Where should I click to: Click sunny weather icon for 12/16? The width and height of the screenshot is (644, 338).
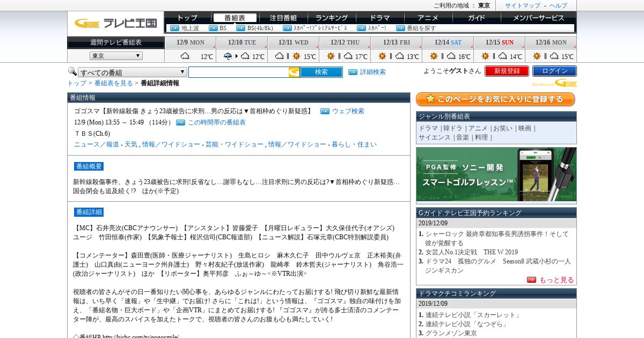click(537, 56)
